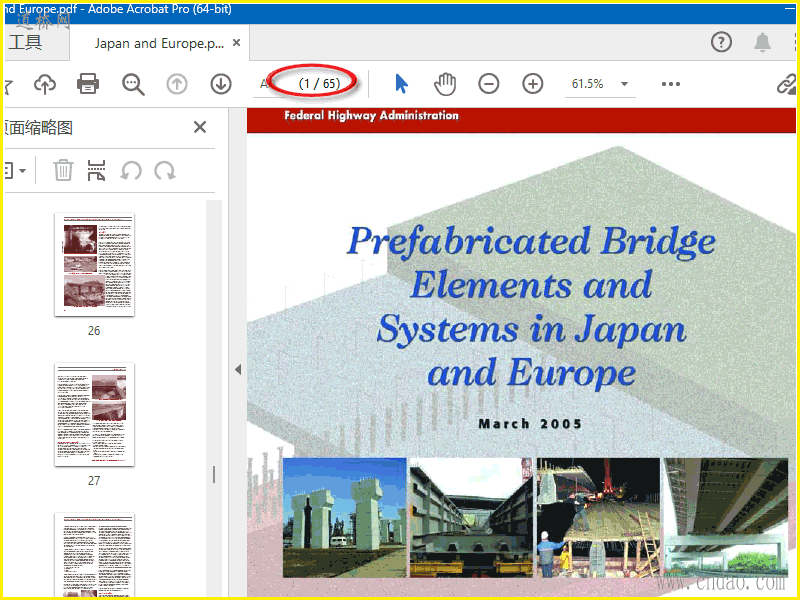Go to the previous page arrow

177,85
